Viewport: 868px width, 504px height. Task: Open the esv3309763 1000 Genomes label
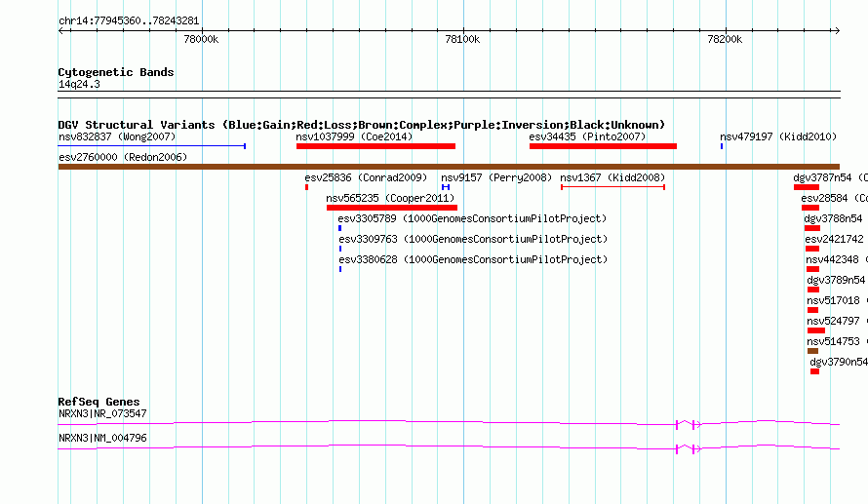(473, 239)
